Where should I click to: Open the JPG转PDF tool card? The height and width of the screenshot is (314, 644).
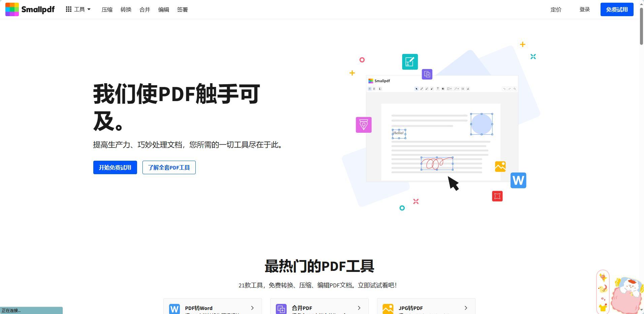point(426,306)
